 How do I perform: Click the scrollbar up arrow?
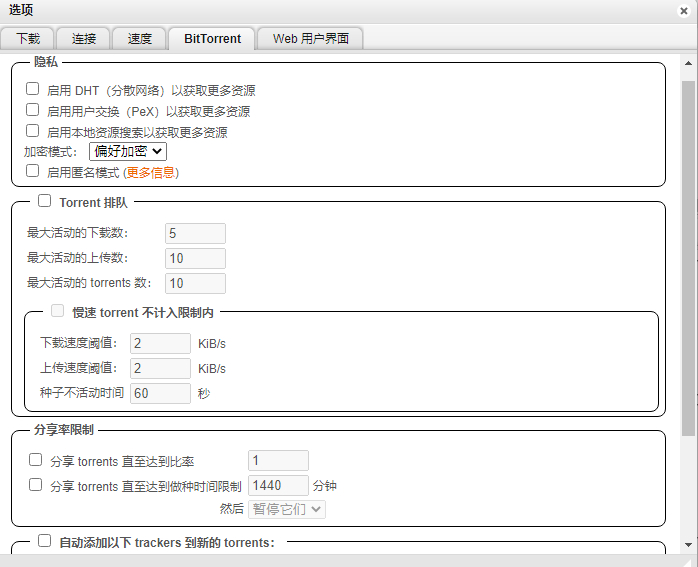(688, 64)
